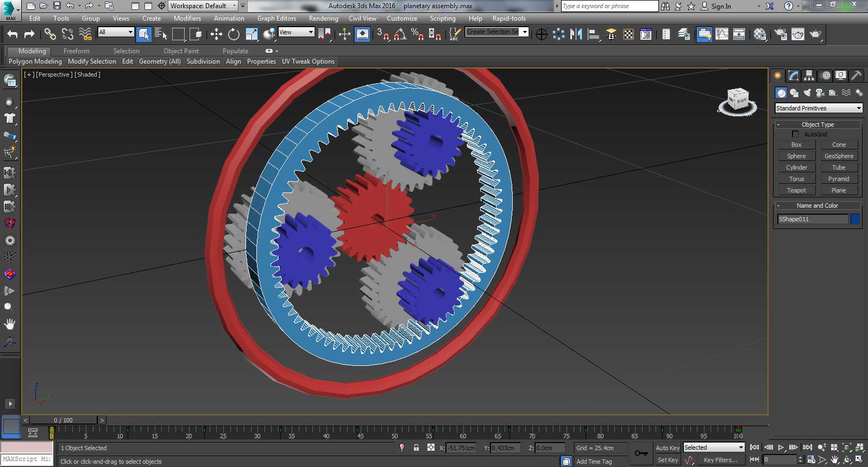Toggle Percent Snap on the toolbar
Image resolution: width=868 pixels, height=467 pixels.
[x=417, y=34]
